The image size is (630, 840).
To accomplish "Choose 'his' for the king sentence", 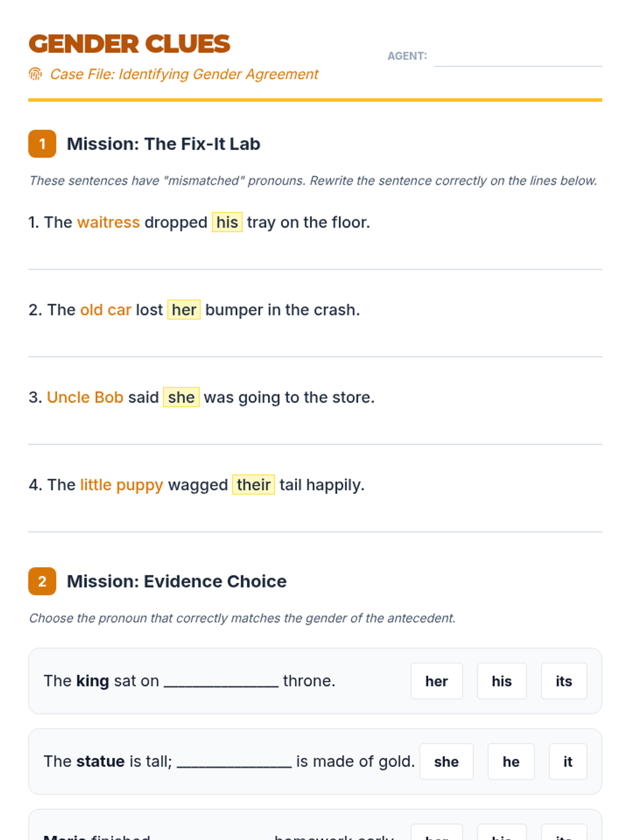I will (501, 681).
